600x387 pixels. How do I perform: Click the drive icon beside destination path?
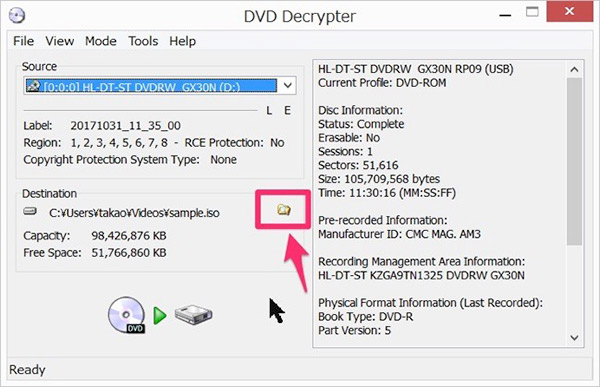[x=30, y=211]
